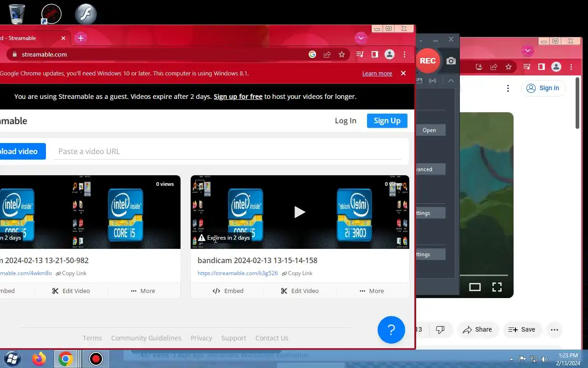Viewport: 588px width, 368px height.
Task: Click the blue Sign Up button
Action: click(387, 121)
